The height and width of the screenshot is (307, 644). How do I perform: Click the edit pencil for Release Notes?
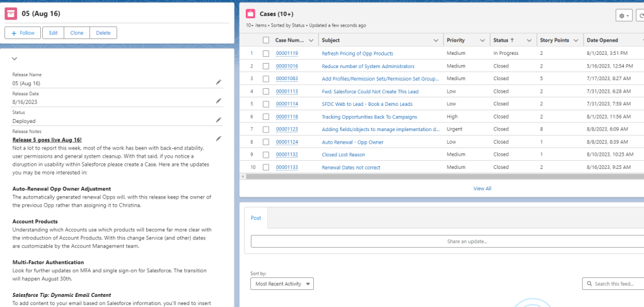(219, 139)
